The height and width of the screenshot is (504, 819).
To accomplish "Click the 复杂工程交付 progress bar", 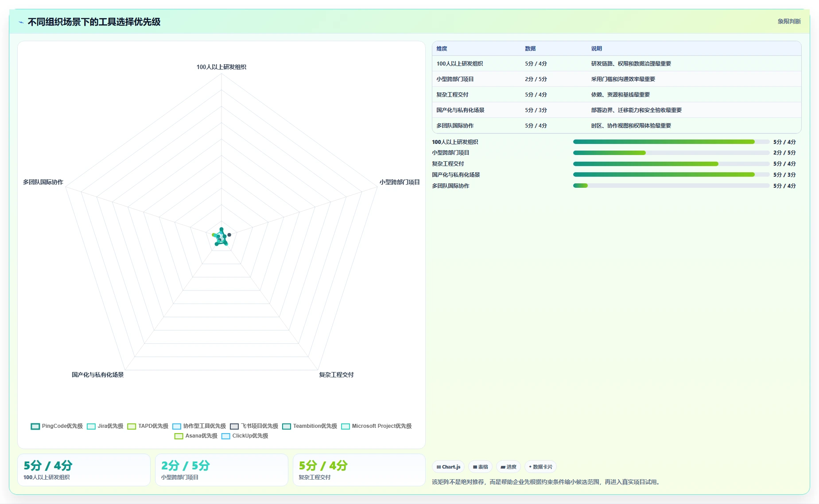I will pos(671,164).
